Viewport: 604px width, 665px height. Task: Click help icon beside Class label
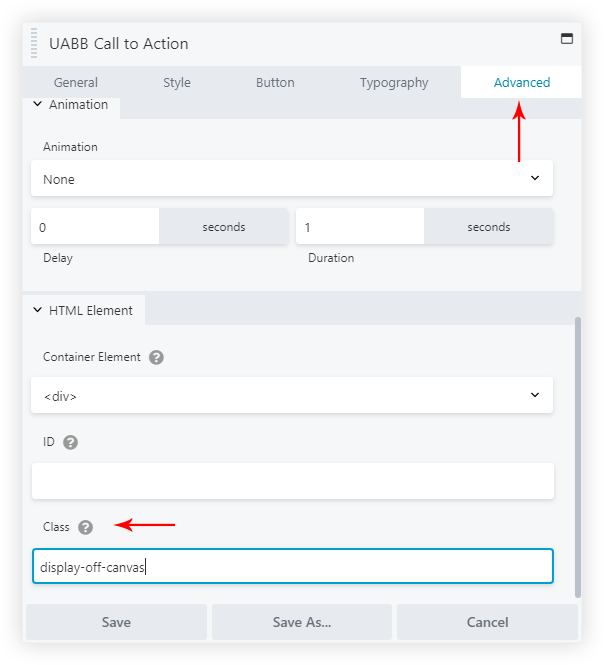pos(85,527)
